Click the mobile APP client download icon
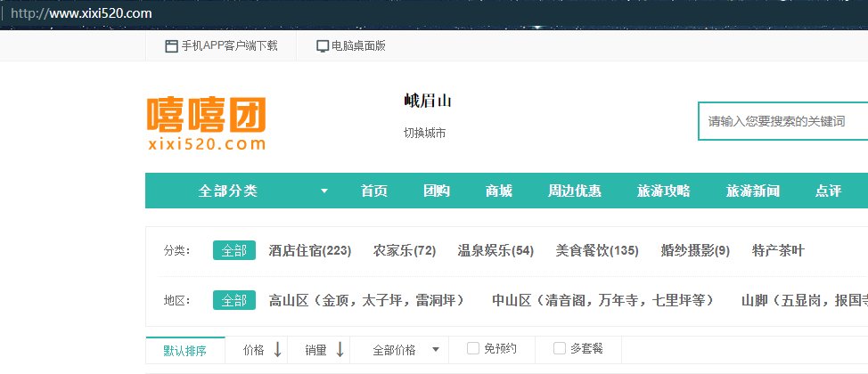Viewport: 868px width, 374px height. pos(171,46)
